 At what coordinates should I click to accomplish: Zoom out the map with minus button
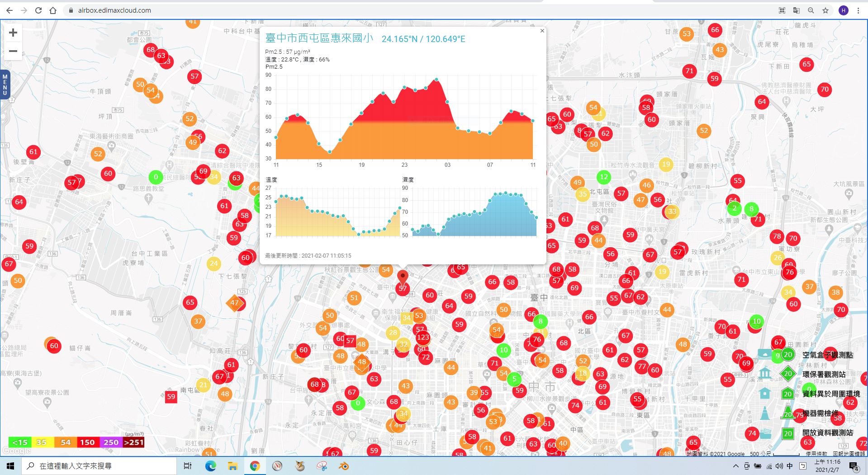pyautogui.click(x=13, y=51)
